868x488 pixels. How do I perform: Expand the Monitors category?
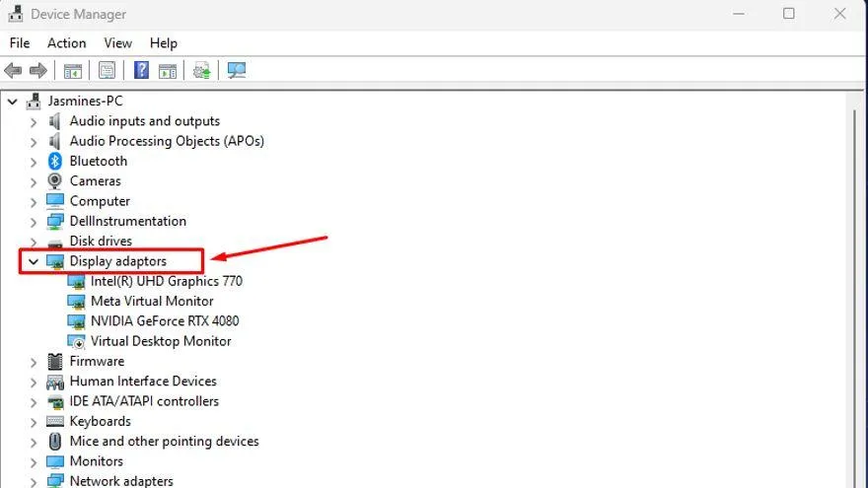[34, 462]
